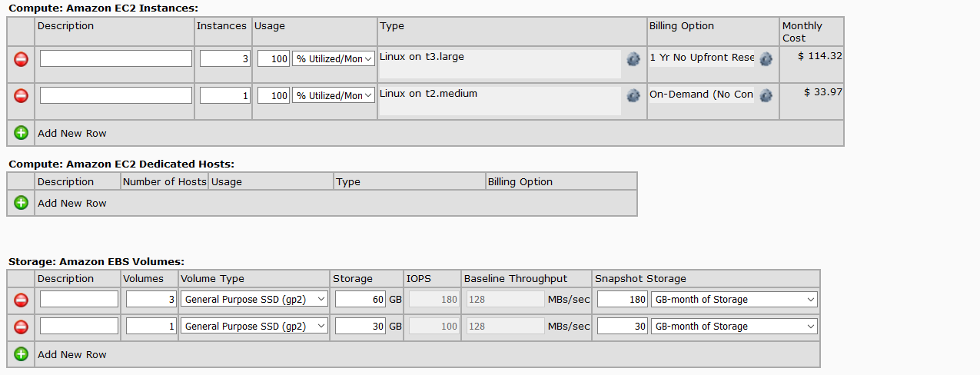Click green plus icon under EC2 Instances
Image resolution: width=980 pixels, height=375 pixels.
[x=21, y=132]
